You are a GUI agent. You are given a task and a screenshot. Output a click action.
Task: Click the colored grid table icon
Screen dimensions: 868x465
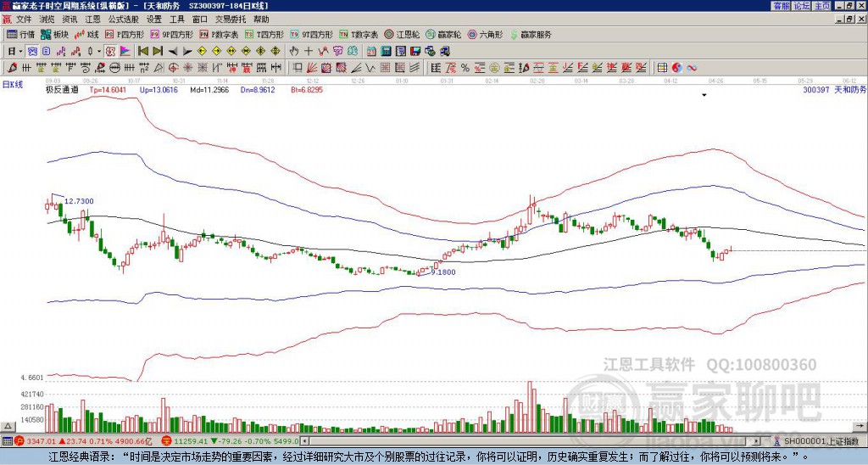pyautogui.click(x=662, y=68)
